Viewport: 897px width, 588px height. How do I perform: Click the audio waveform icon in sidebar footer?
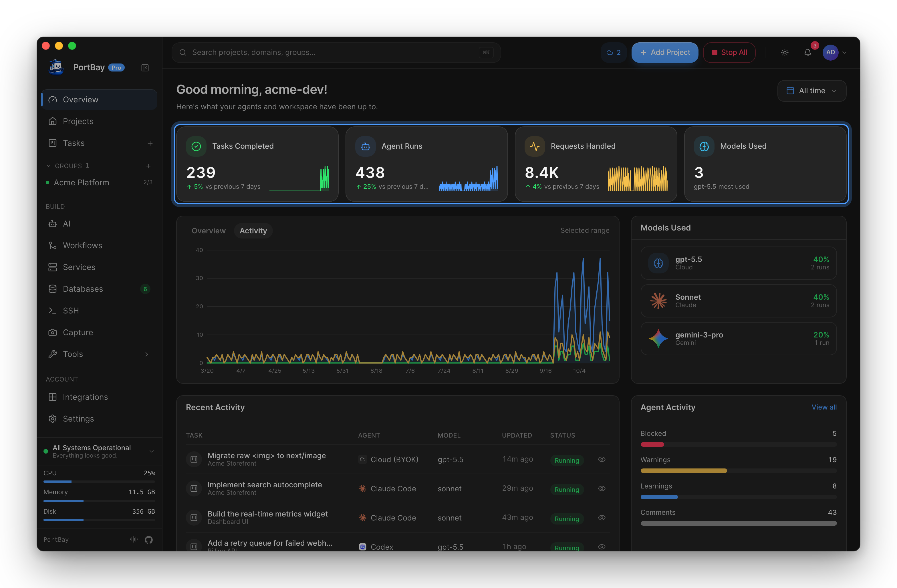click(134, 539)
